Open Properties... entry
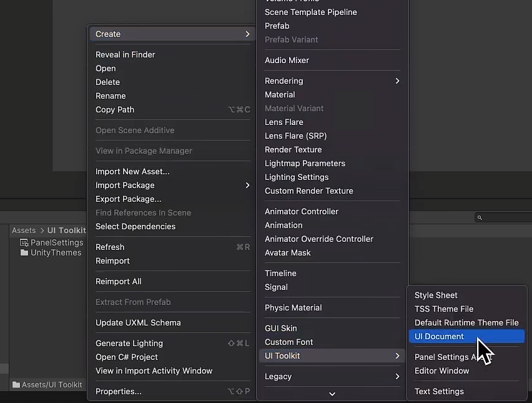 (x=173, y=392)
